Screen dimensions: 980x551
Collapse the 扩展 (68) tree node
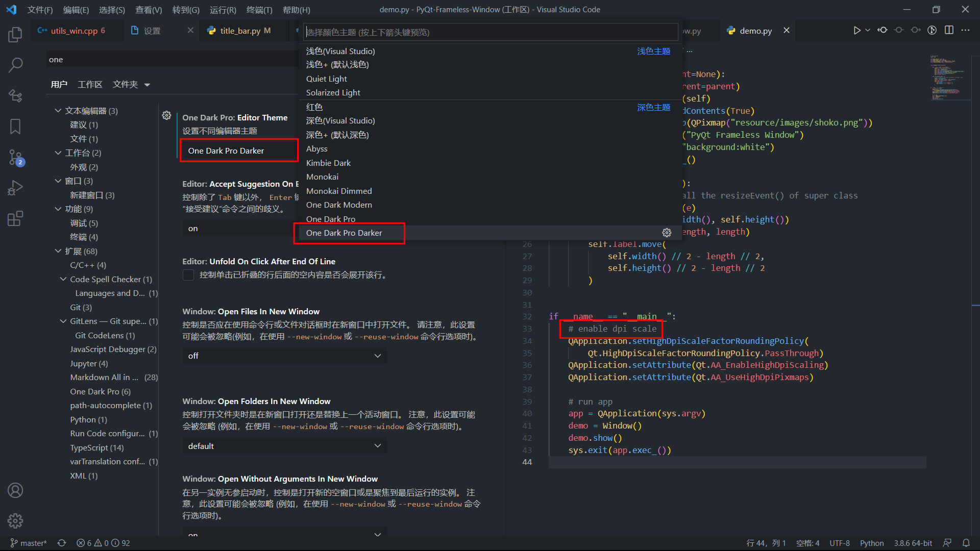(x=58, y=251)
